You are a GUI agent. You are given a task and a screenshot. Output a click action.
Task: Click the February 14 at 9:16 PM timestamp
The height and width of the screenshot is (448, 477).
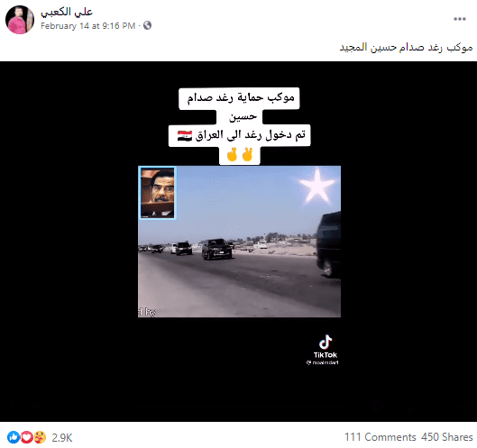point(87,25)
